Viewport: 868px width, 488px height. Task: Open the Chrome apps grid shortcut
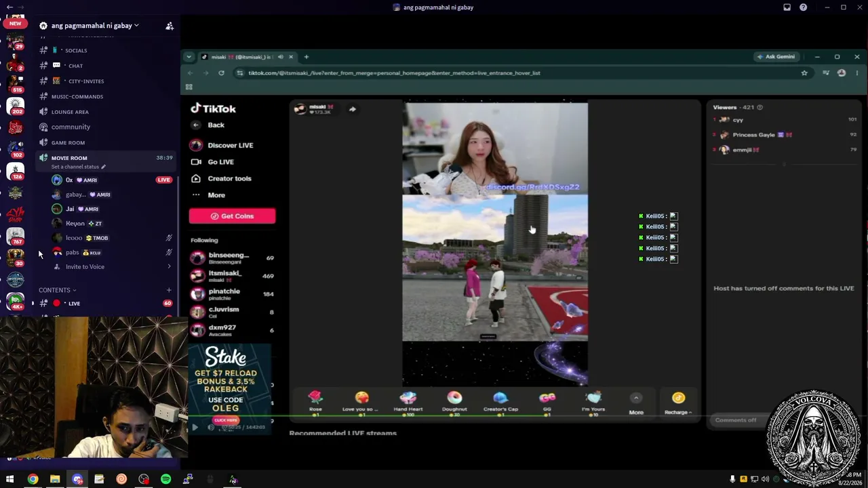pyautogui.click(x=189, y=87)
